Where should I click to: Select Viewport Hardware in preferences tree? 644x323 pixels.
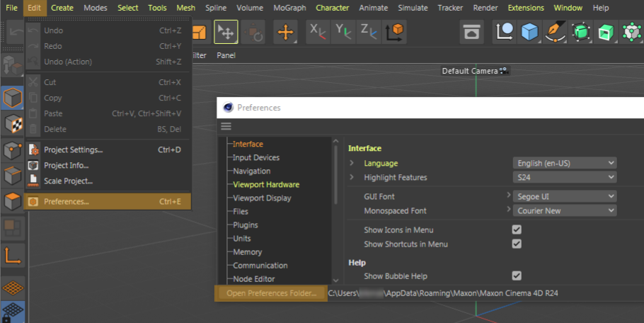click(x=266, y=185)
